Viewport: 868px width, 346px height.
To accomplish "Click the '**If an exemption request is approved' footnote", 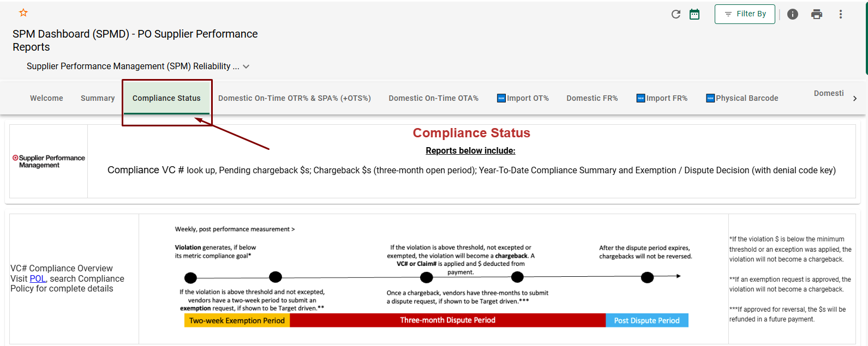I will (x=790, y=284).
